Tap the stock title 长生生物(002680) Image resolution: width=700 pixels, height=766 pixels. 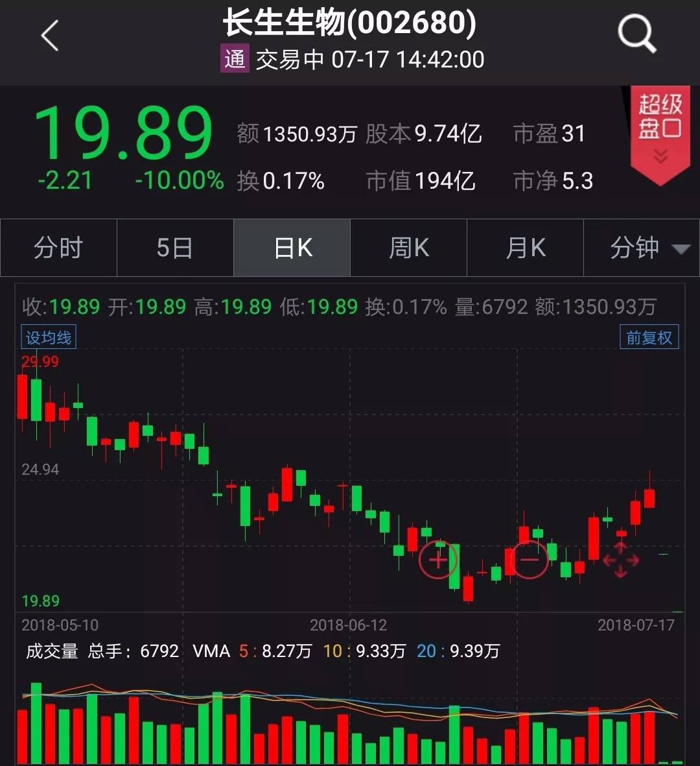tap(349, 23)
